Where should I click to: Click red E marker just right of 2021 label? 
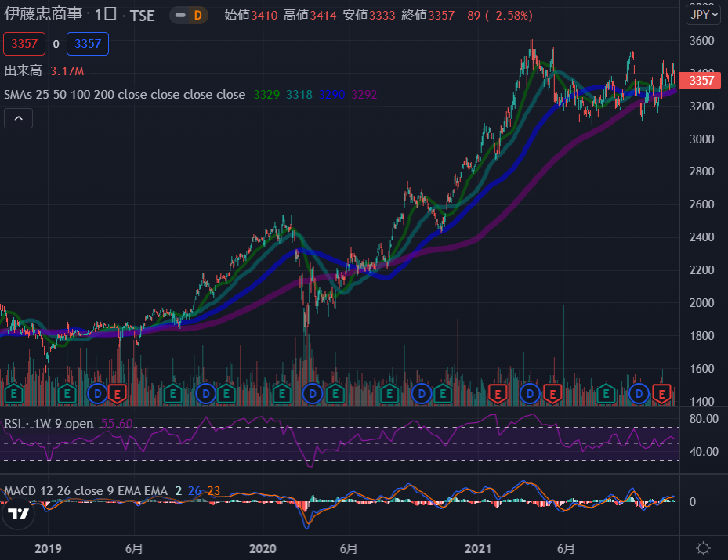498,395
